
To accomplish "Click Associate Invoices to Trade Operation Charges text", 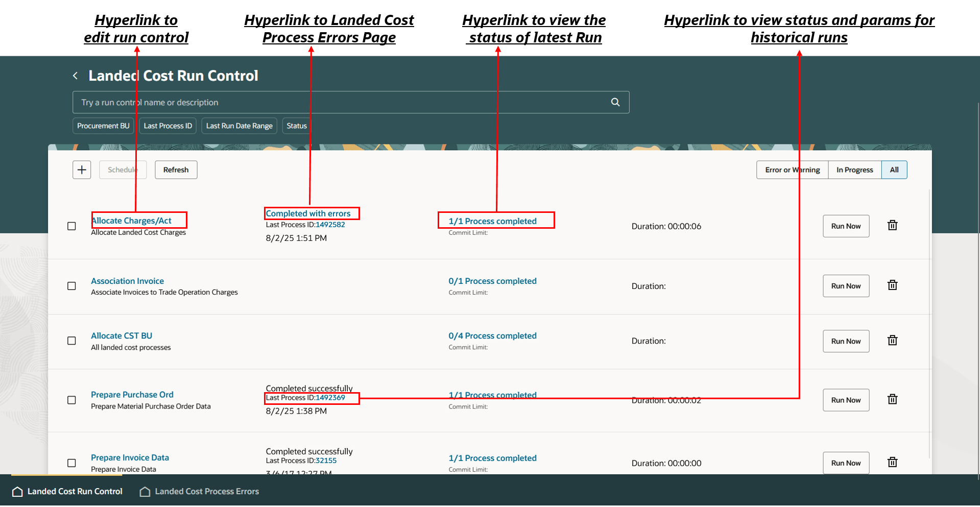I will 164,292.
